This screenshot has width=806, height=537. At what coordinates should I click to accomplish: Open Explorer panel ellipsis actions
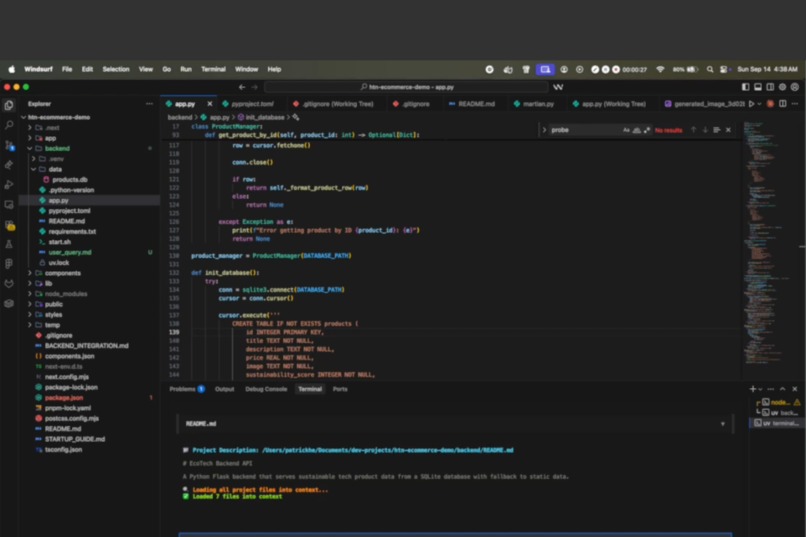(150, 104)
